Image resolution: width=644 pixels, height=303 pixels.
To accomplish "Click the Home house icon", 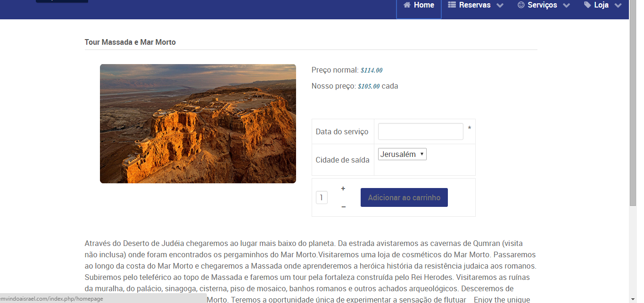I will coord(407,5).
